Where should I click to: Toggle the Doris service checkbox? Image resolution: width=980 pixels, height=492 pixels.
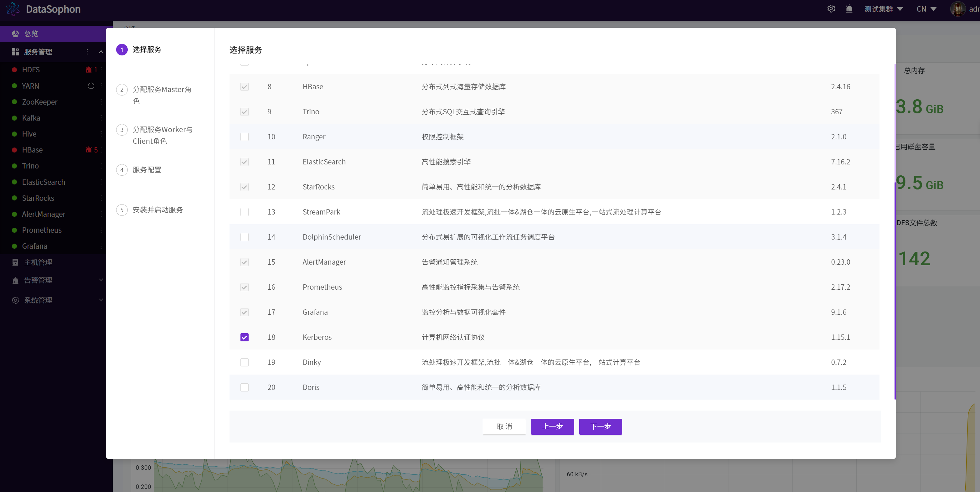point(245,387)
